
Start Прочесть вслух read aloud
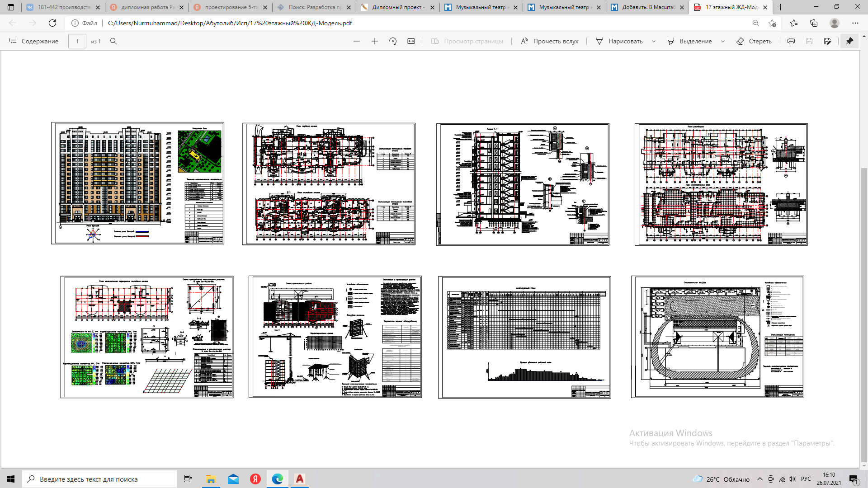[x=549, y=41]
